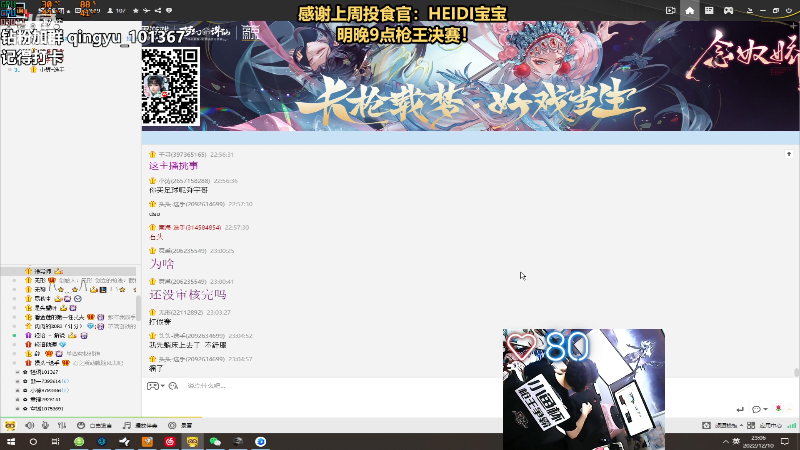Viewport: 800px width, 450px height.
Task: Click the send enter-arrow icon
Action: 740,409
